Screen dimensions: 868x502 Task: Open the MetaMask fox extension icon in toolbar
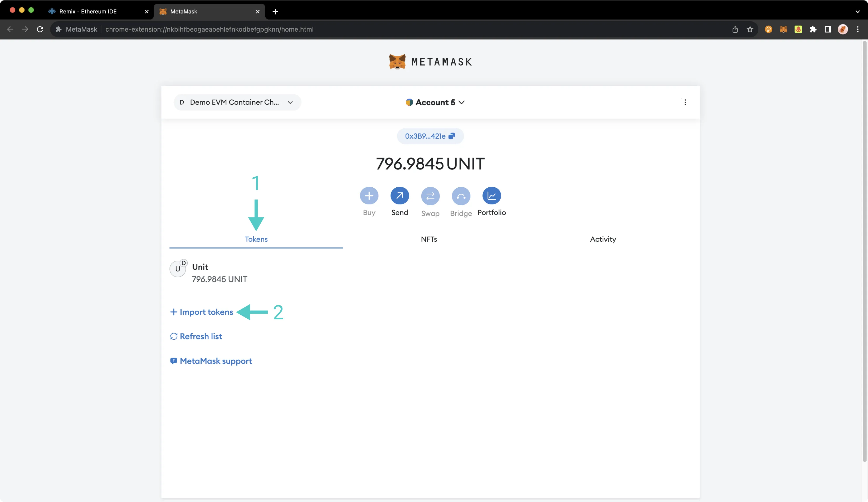[783, 29]
